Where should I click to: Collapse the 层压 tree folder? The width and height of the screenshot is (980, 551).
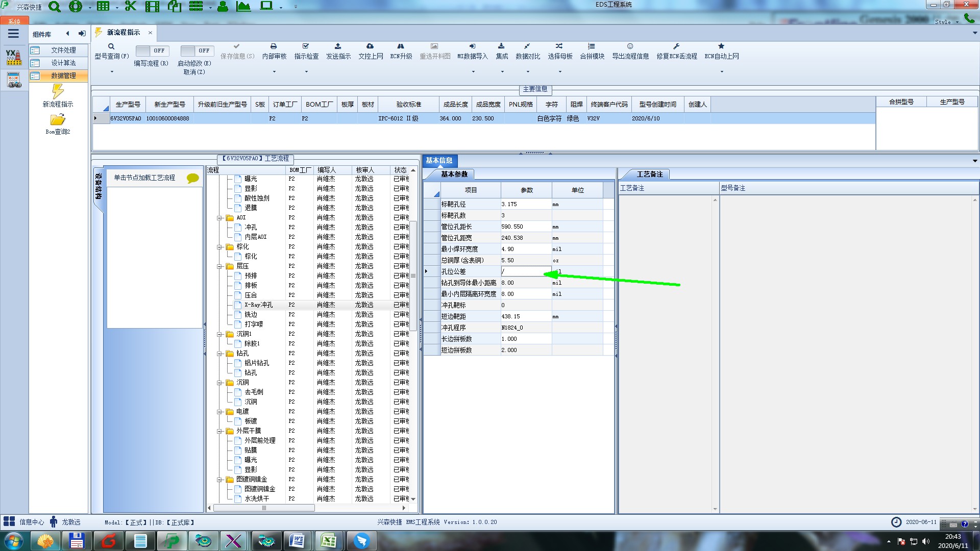pyautogui.click(x=220, y=266)
